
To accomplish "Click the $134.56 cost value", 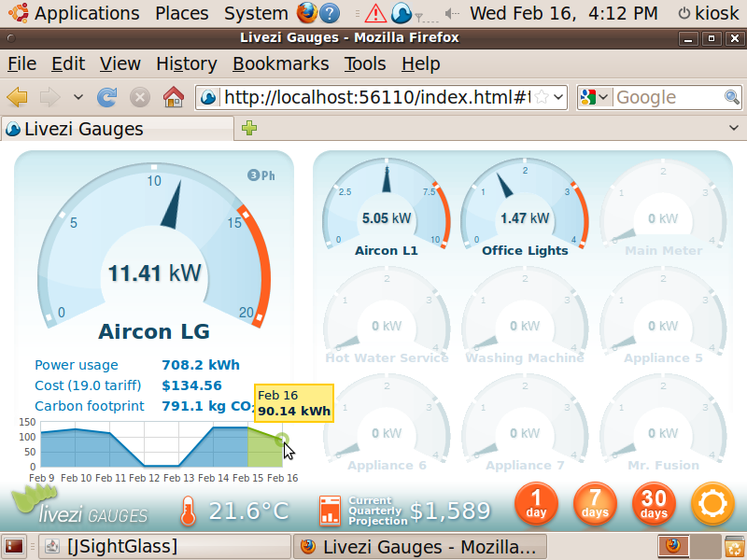I will (191, 385).
